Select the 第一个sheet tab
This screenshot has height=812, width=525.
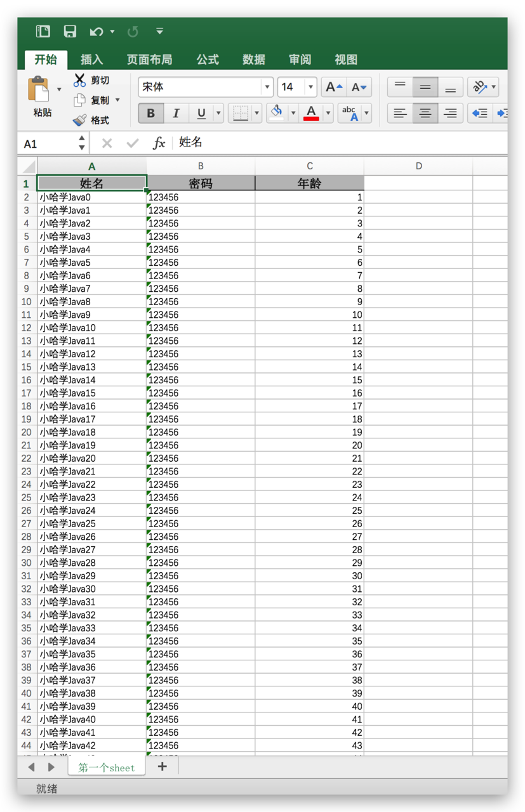point(106,767)
